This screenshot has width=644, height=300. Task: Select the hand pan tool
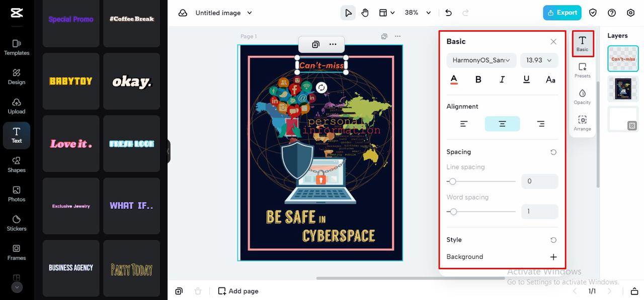[365, 13]
